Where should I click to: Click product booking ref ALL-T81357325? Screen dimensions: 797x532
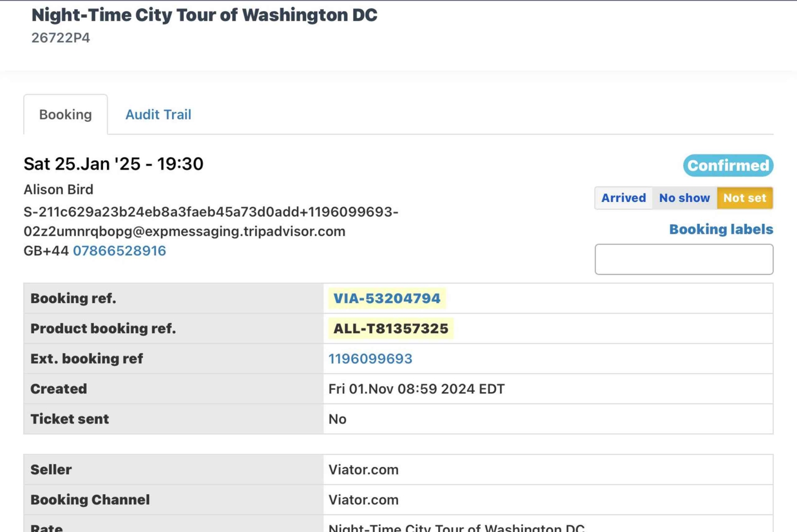pyautogui.click(x=391, y=328)
